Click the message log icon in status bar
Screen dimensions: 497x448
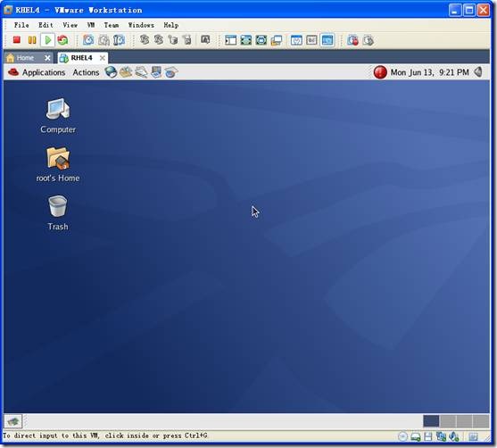[x=473, y=436]
